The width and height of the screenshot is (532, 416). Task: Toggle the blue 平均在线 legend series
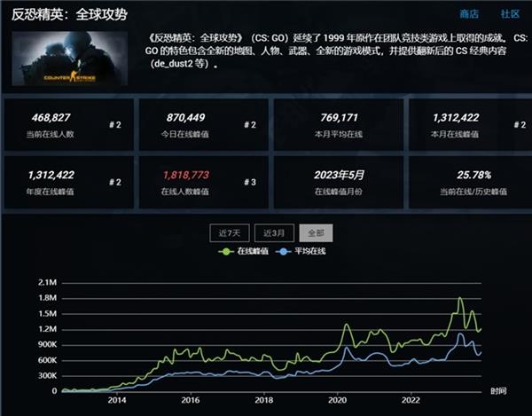click(x=297, y=252)
